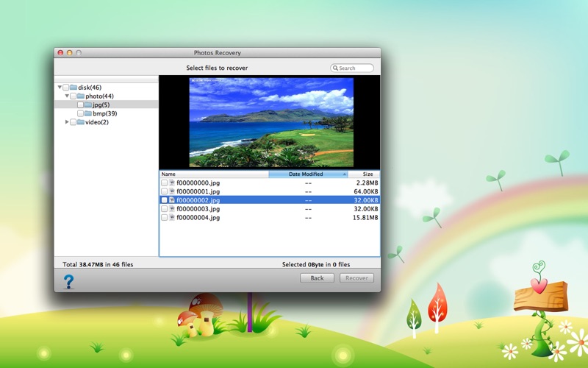The image size is (588, 368).
Task: Click into the Search input field
Action: click(352, 68)
